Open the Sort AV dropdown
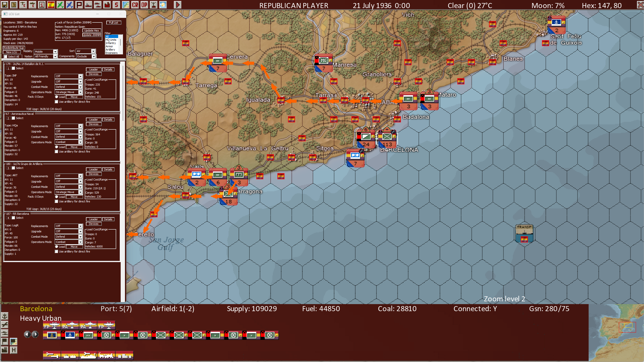644x362 pixels. 93,51
